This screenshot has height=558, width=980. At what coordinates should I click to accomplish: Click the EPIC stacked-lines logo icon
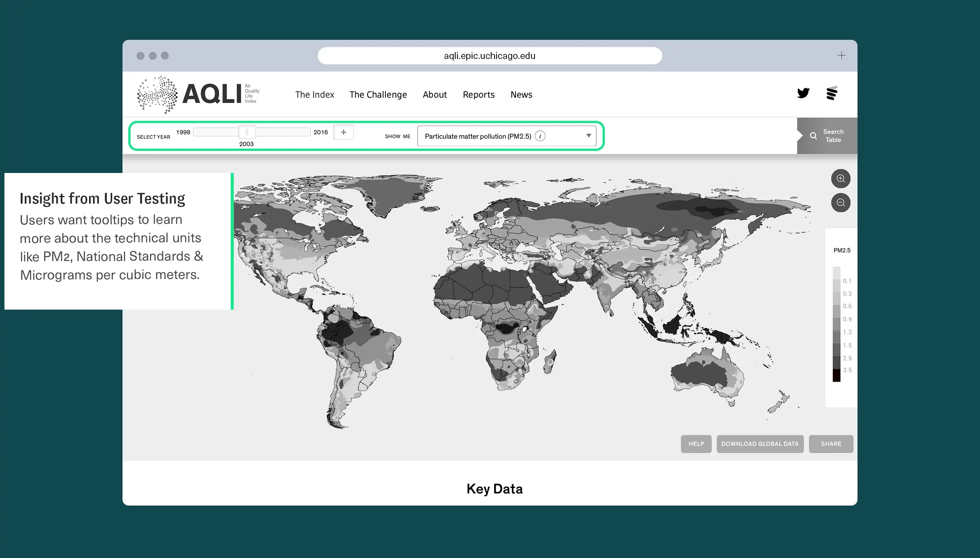pos(832,93)
